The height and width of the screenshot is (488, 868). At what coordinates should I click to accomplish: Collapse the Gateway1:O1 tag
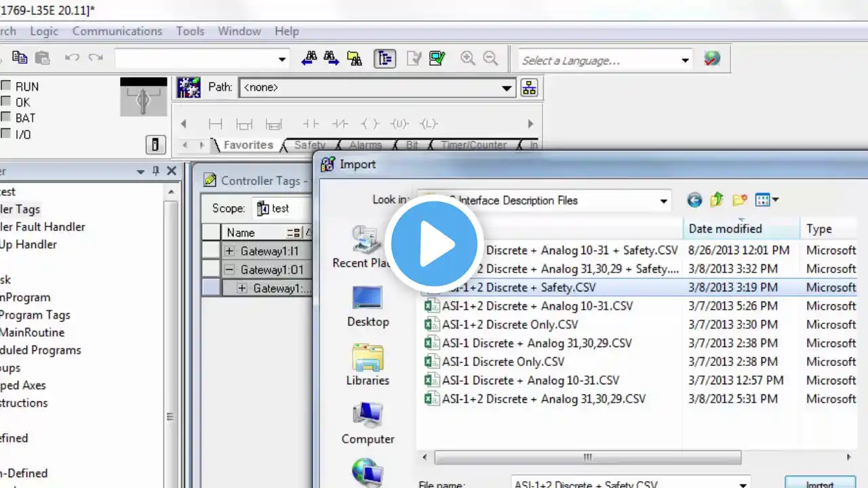click(x=229, y=270)
